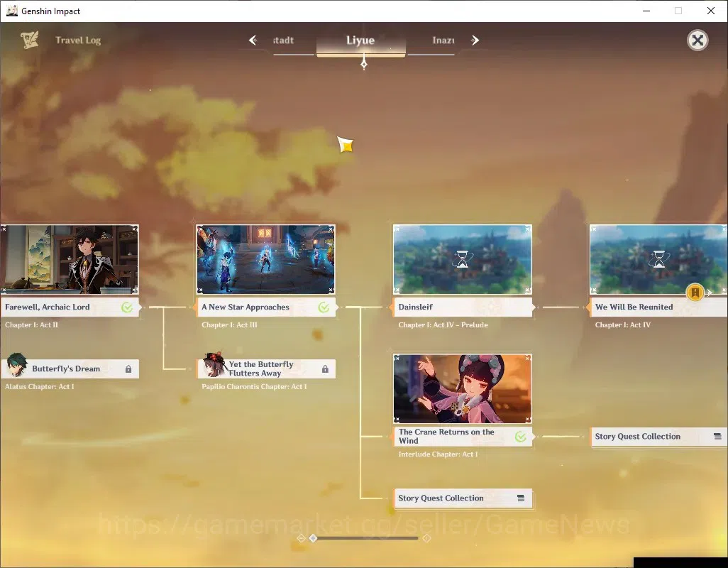Select the Farewell, Archaic Lord quest label

[x=70, y=307]
